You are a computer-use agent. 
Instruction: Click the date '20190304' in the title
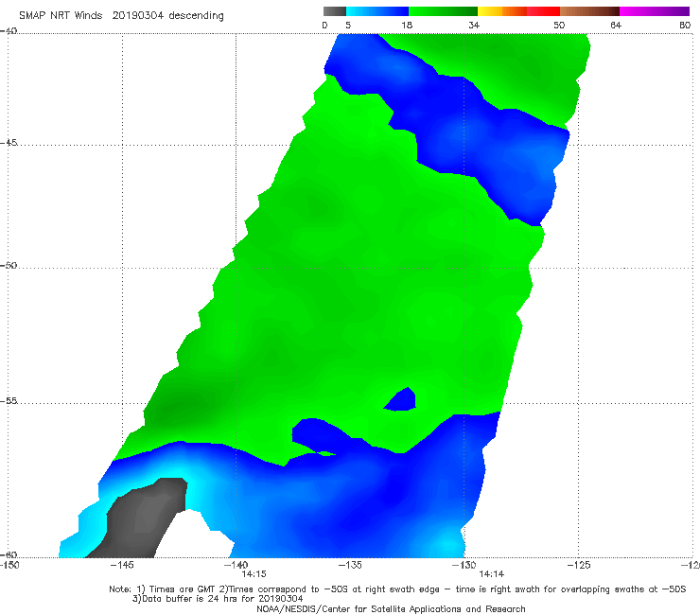pos(137,15)
